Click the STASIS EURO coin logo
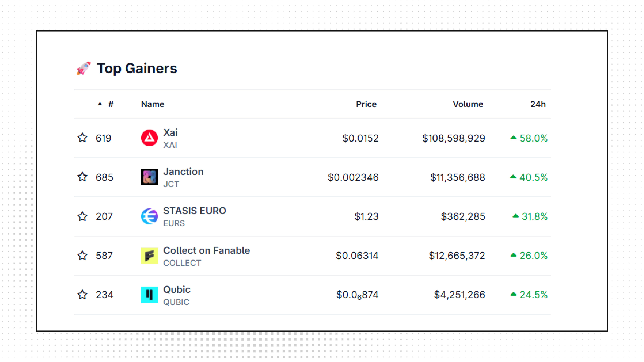 pyautogui.click(x=149, y=216)
